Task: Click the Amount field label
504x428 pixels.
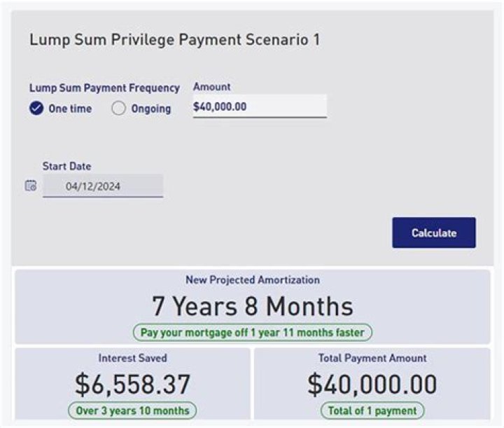Action: tap(212, 87)
